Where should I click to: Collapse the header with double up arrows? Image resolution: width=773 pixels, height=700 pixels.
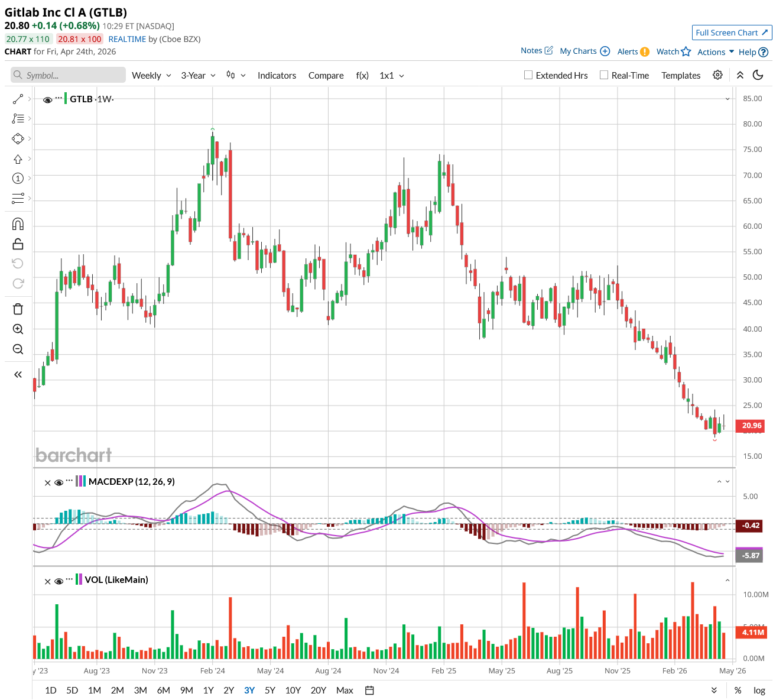click(740, 75)
